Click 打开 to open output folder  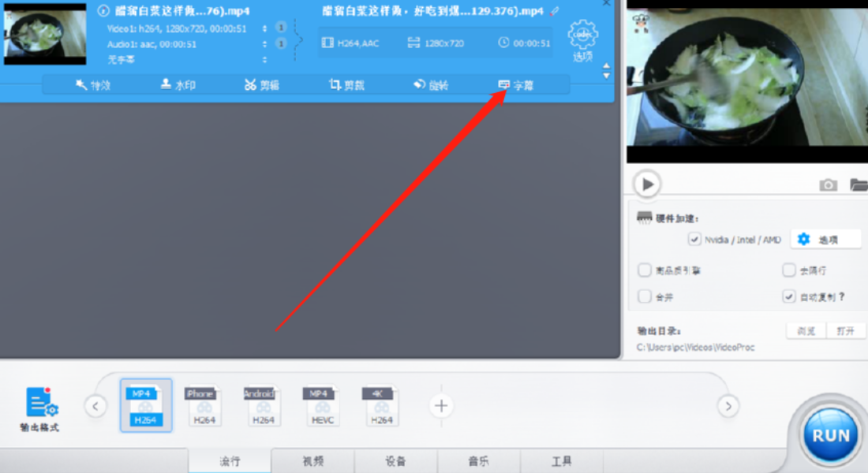[845, 331]
